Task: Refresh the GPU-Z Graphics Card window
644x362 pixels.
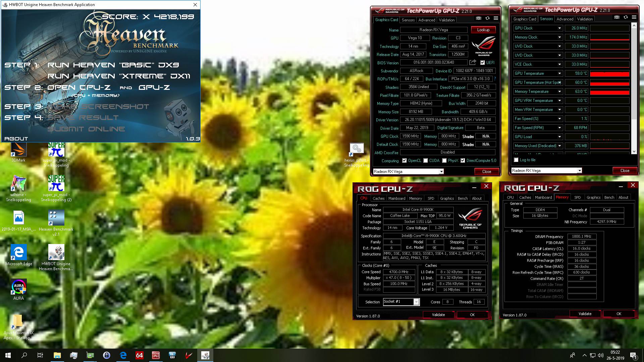Action: pos(487,18)
